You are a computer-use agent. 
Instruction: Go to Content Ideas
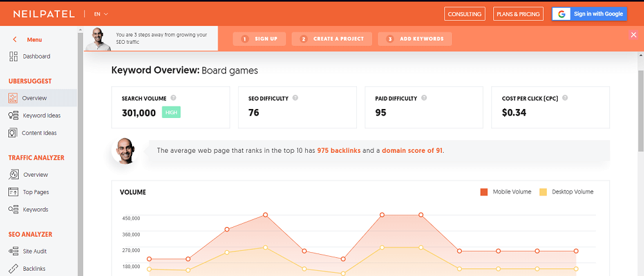(38, 133)
